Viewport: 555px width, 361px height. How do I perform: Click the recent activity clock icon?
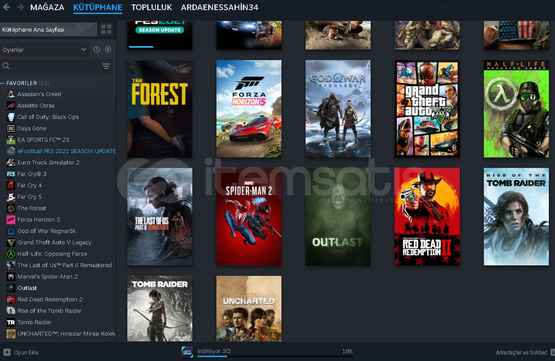point(97,50)
